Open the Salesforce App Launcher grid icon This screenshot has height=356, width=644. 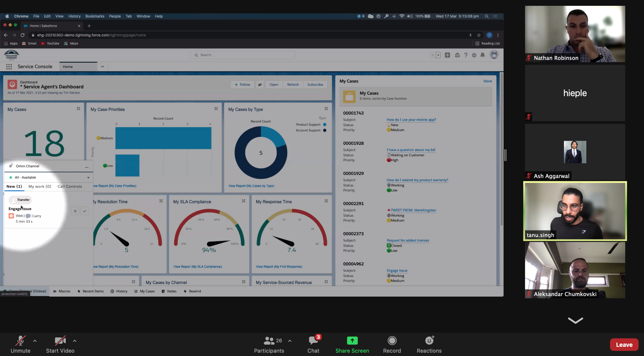click(x=9, y=67)
